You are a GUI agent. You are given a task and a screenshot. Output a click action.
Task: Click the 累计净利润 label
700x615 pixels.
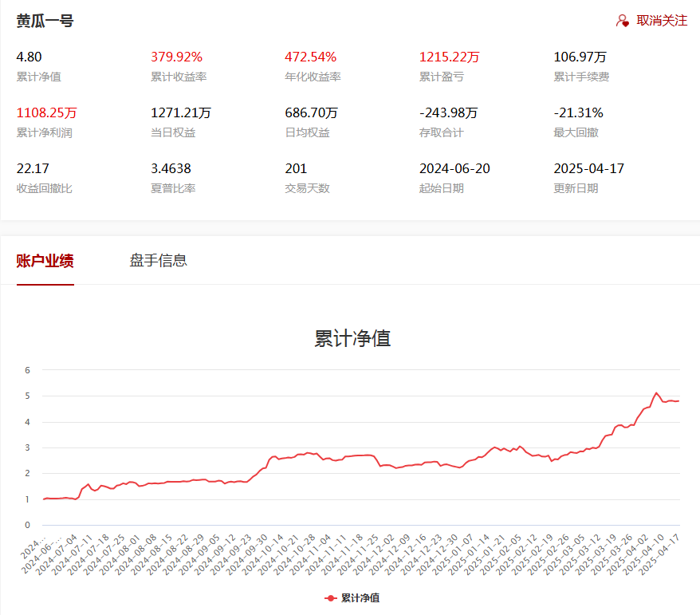(x=44, y=132)
